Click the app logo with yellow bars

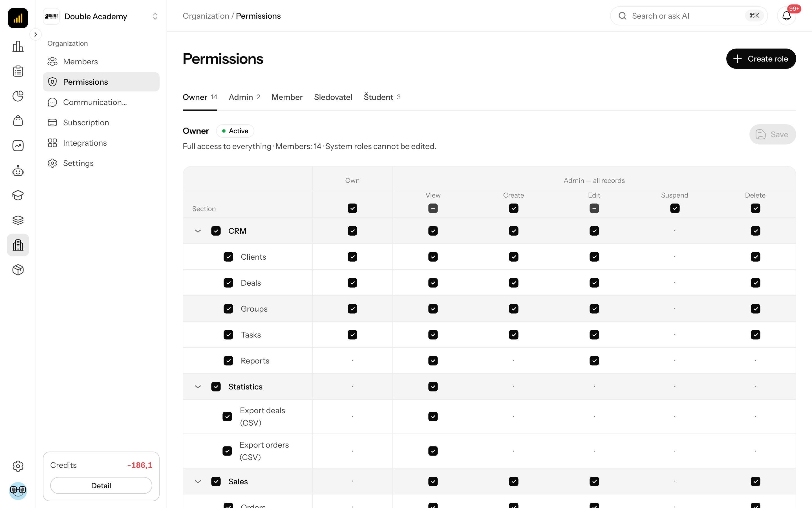(x=18, y=18)
